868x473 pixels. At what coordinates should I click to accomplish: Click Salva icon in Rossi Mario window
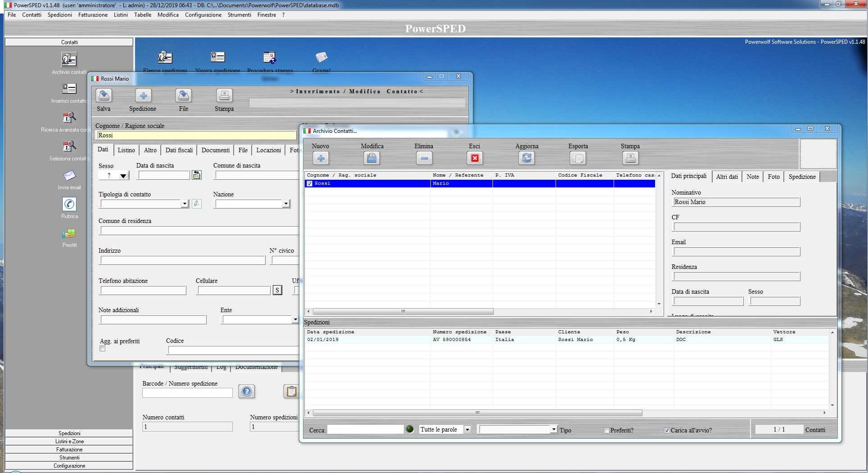coord(104,96)
